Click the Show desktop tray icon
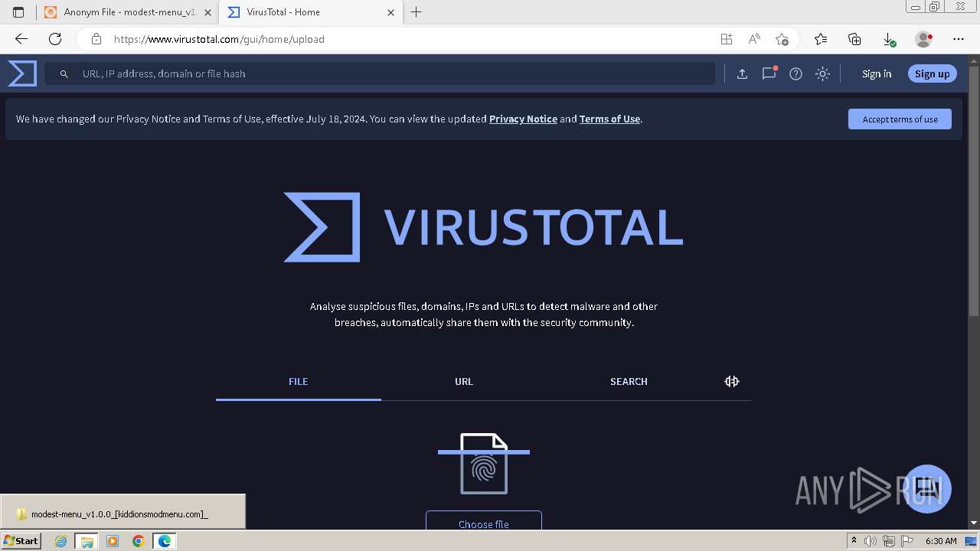This screenshot has width=980, height=551. tap(971, 541)
